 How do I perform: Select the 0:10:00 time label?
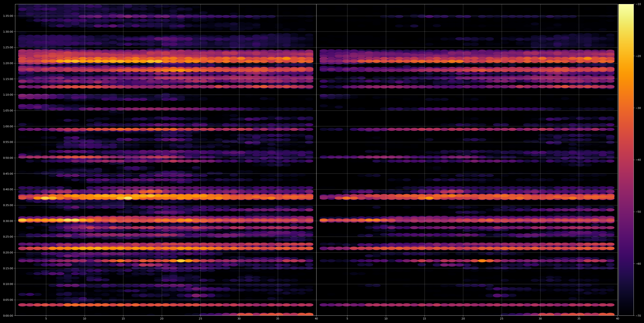click(8, 284)
